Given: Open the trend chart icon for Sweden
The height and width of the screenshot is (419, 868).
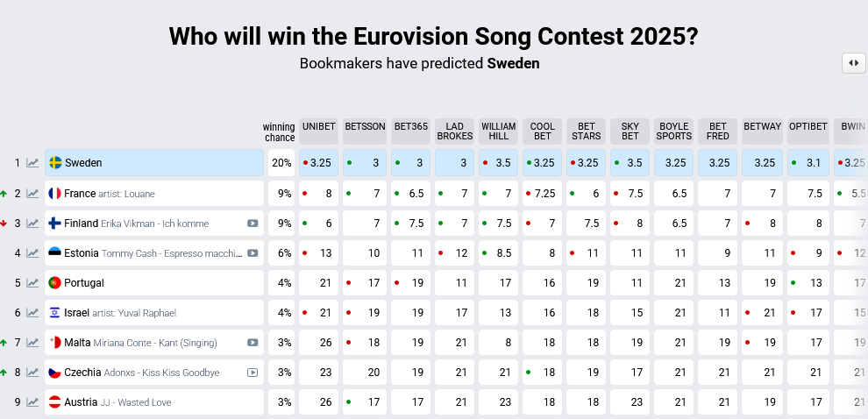Looking at the screenshot, I should [32, 163].
